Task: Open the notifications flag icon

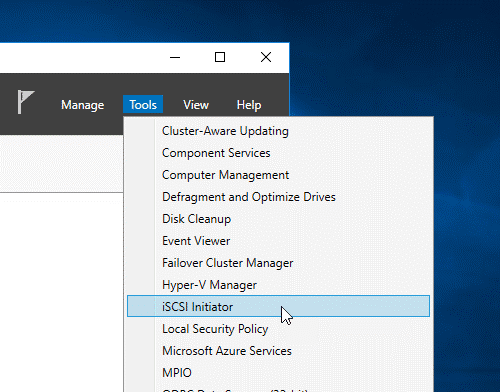Action: point(26,102)
